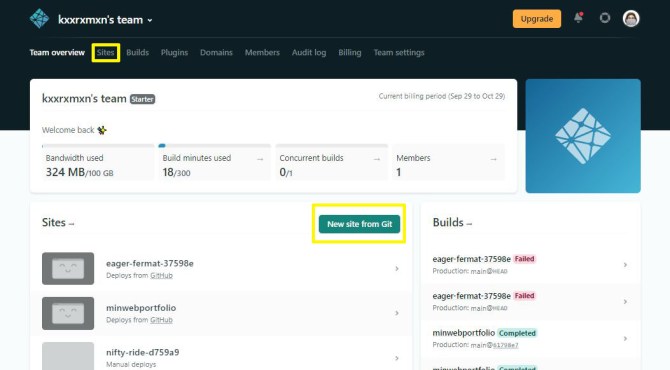Click the commit hash 61798e7 link

point(505,345)
